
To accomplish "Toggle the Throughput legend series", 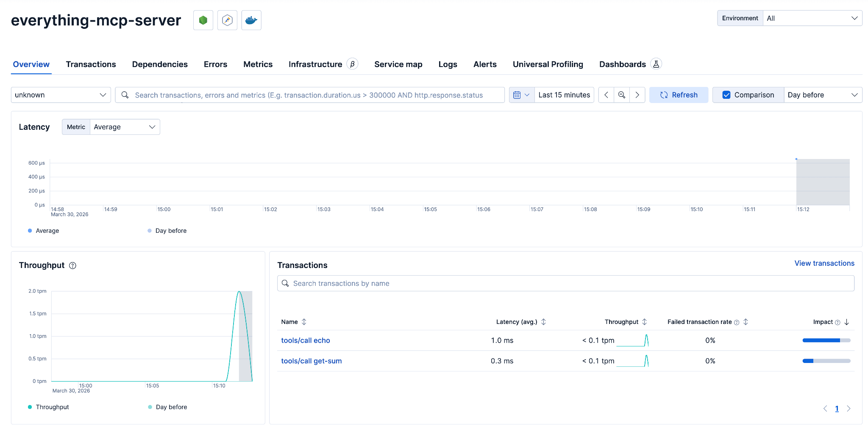I will click(48, 407).
